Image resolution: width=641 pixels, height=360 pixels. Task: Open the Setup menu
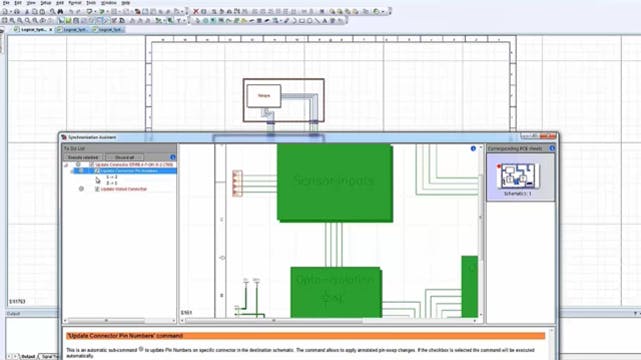coord(46,3)
